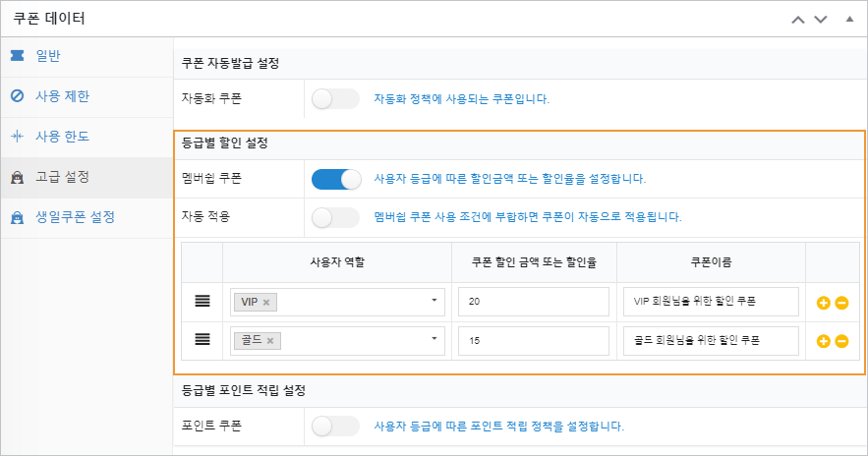
Task: Enable the 자동화 쿠폰 toggle
Action: 335,99
